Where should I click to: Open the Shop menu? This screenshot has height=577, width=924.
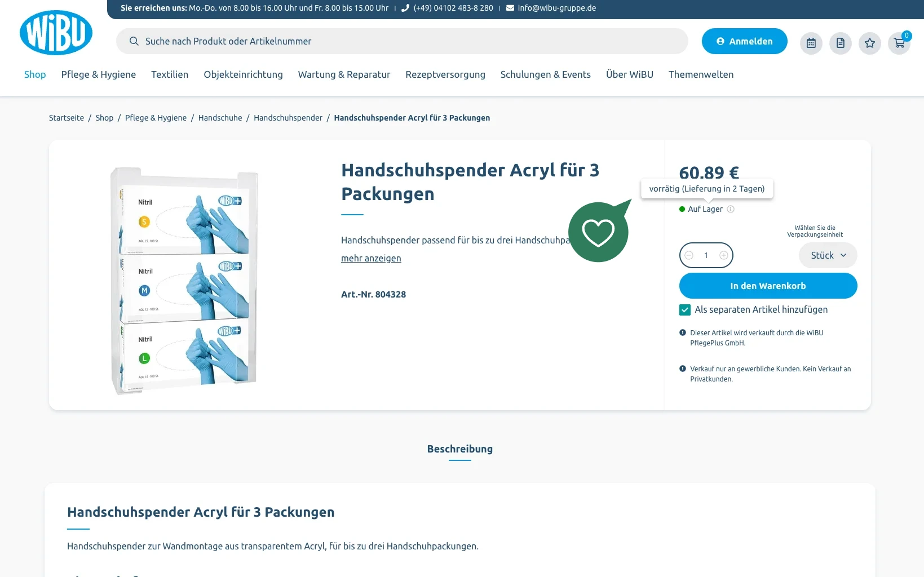pos(35,74)
